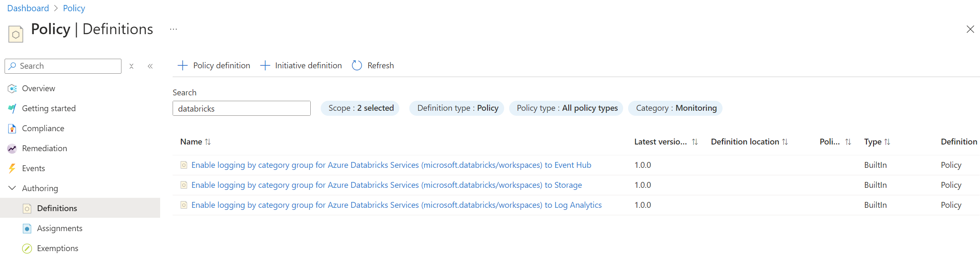The width and height of the screenshot is (980, 259).
Task: Click version 1.0.0 in Event Hub row
Action: coord(643,165)
